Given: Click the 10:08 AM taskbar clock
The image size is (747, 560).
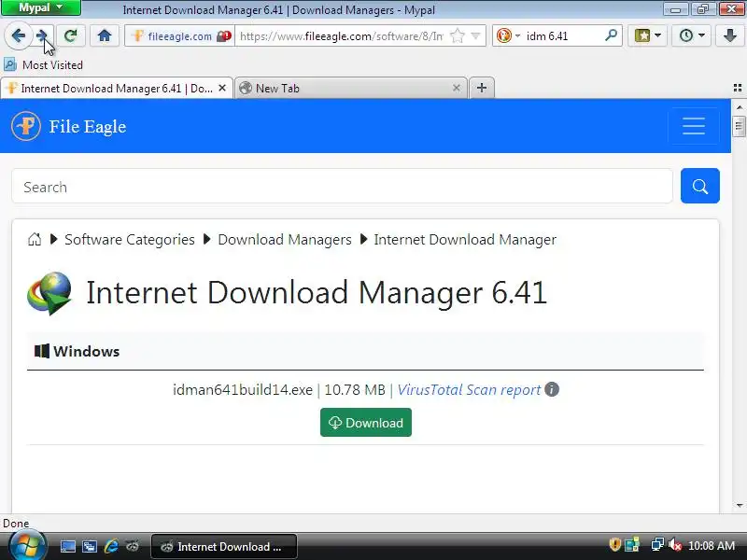Looking at the screenshot, I should coord(712,545).
